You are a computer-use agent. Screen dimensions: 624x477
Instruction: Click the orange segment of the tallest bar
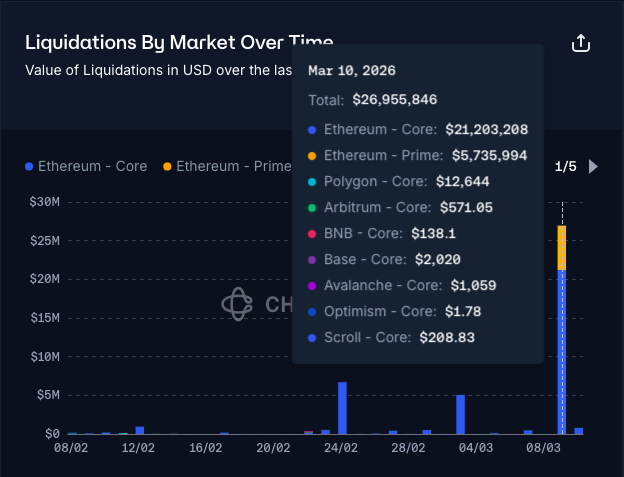562,247
